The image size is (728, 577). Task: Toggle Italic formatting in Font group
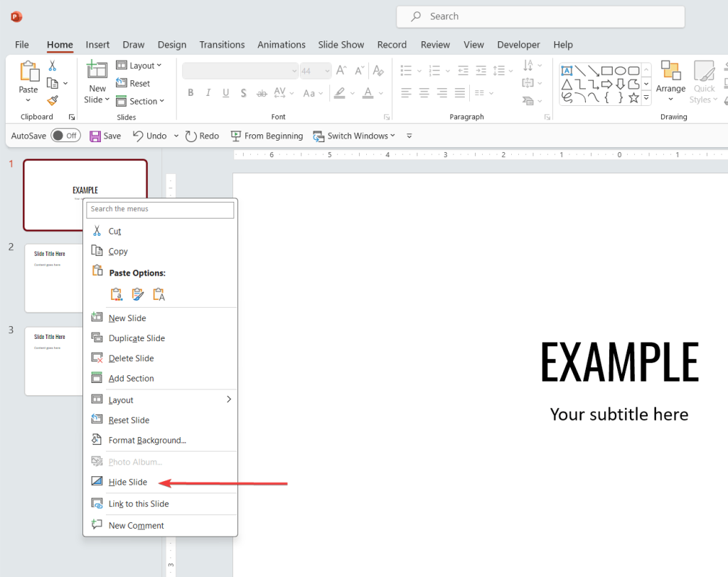click(208, 93)
